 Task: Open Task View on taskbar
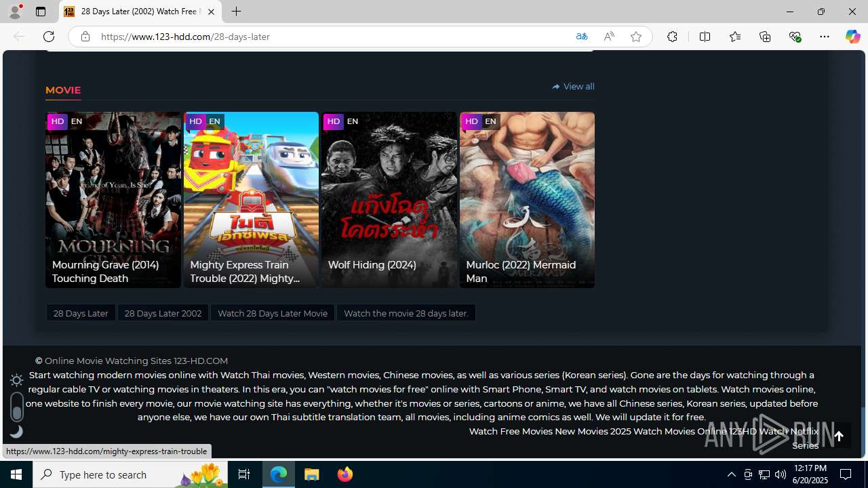[x=244, y=474]
